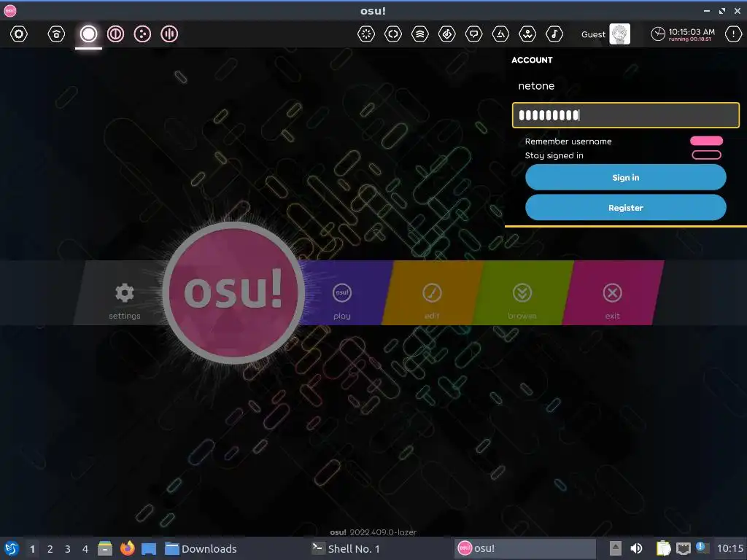Select the osu! standard ruleset icon
Image resolution: width=747 pixels, height=560 pixels.
click(88, 34)
